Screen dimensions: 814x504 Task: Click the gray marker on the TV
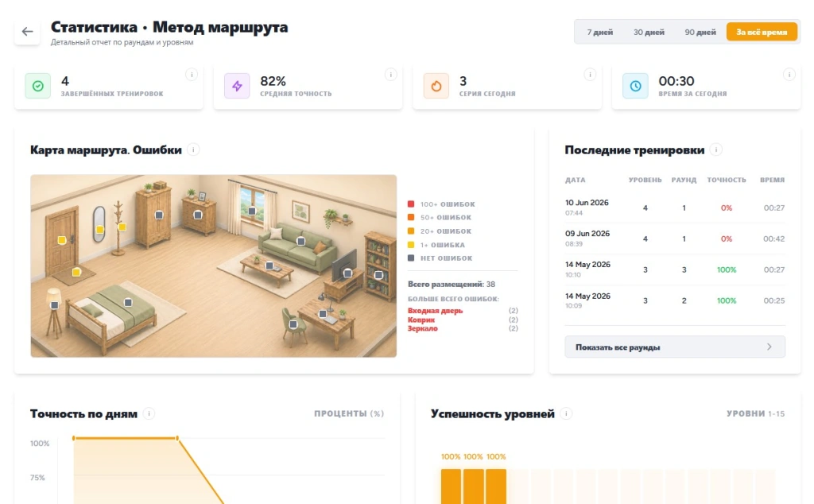[348, 273]
